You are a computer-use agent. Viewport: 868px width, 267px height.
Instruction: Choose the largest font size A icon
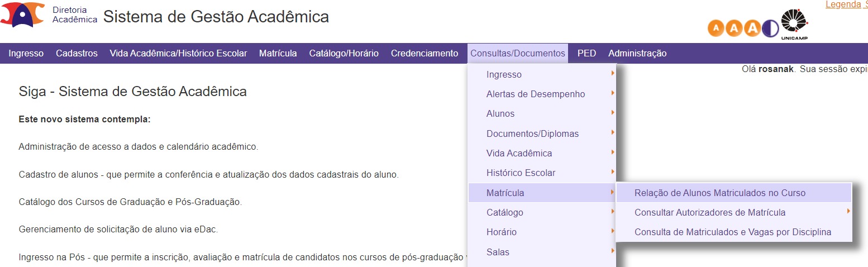click(x=752, y=28)
